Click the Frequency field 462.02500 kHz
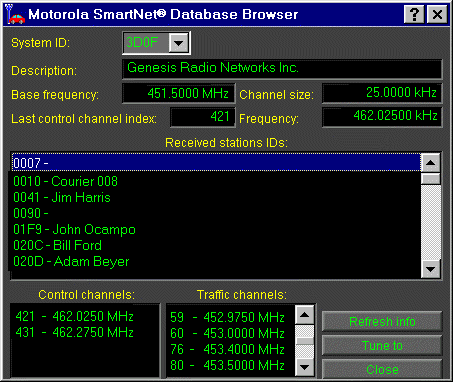This screenshot has width=453, height=382. point(382,117)
